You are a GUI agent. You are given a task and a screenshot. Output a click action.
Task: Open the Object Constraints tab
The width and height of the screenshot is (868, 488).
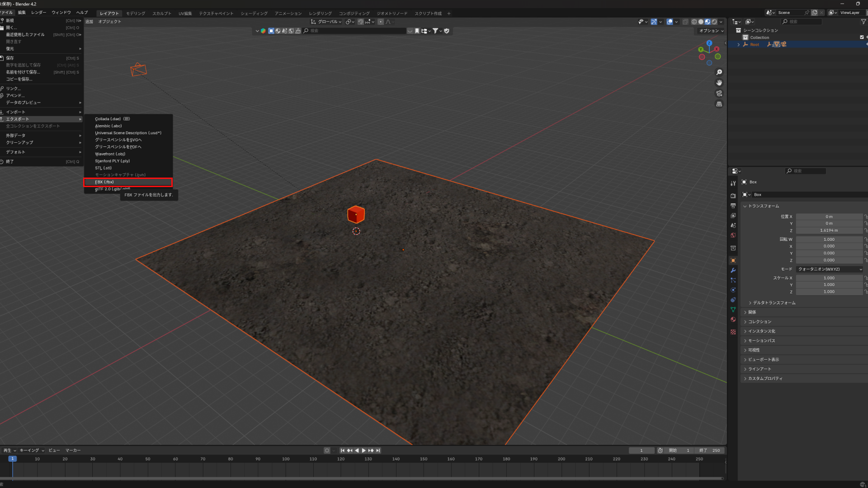733,300
